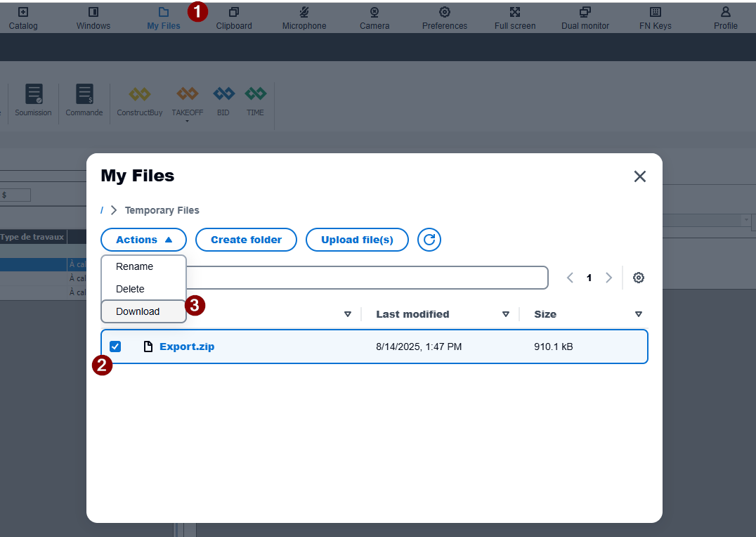The width and height of the screenshot is (756, 537).
Task: Choose Download from the Actions menu
Action: [x=138, y=311]
